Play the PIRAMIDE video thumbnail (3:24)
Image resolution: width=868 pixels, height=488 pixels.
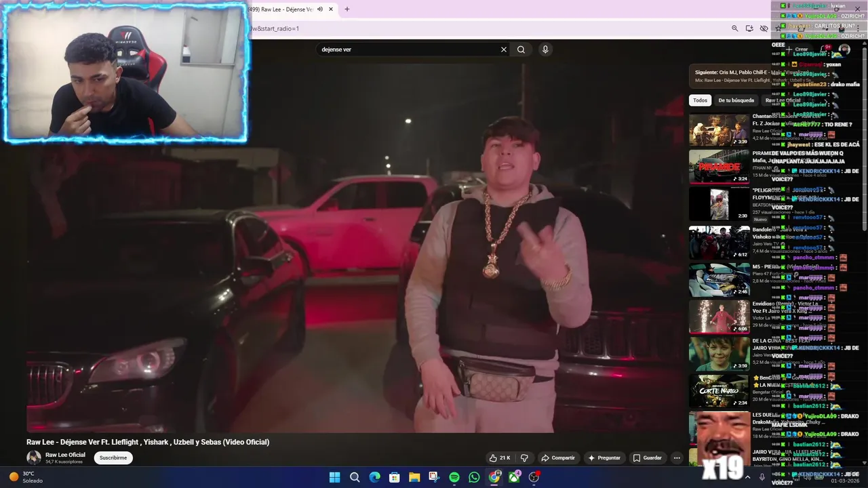tap(719, 167)
